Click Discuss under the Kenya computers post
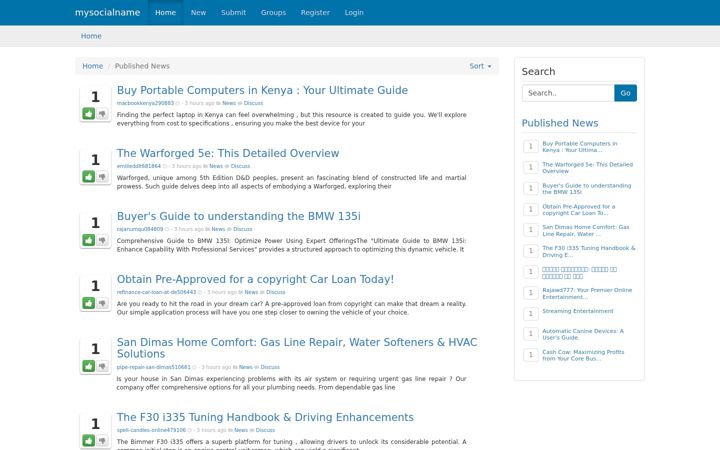Screen dimensions: 720x450 [x=253, y=103]
